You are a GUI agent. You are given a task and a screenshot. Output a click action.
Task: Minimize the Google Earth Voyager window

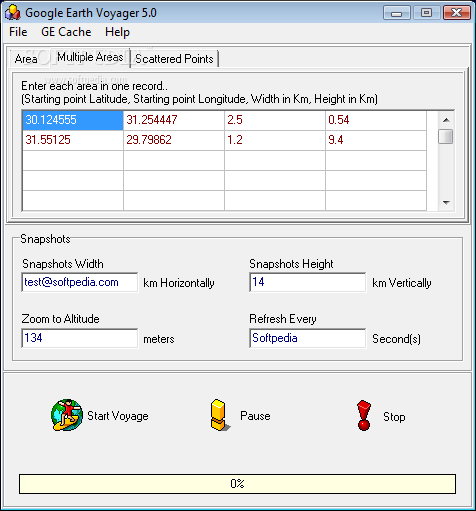(x=397, y=13)
